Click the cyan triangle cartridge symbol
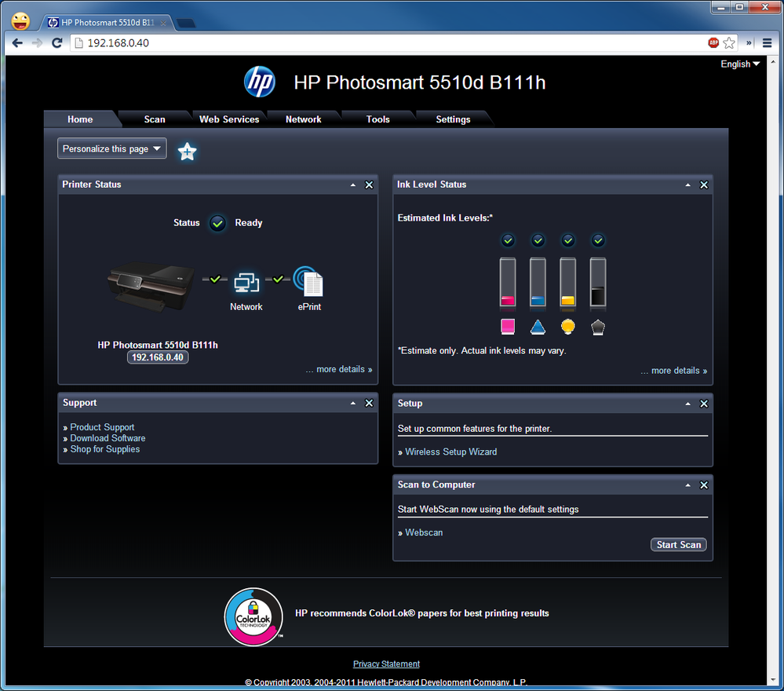 point(538,327)
